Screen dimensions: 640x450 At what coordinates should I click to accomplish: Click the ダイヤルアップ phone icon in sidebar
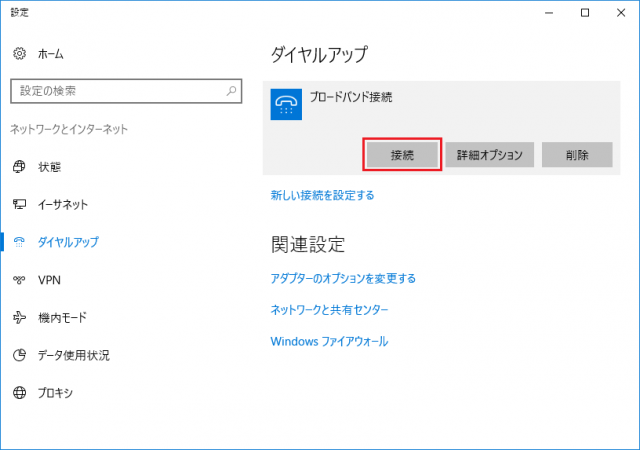pyautogui.click(x=19, y=242)
